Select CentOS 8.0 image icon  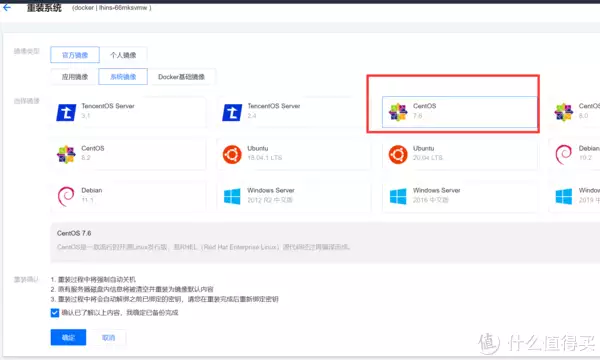(x=564, y=112)
